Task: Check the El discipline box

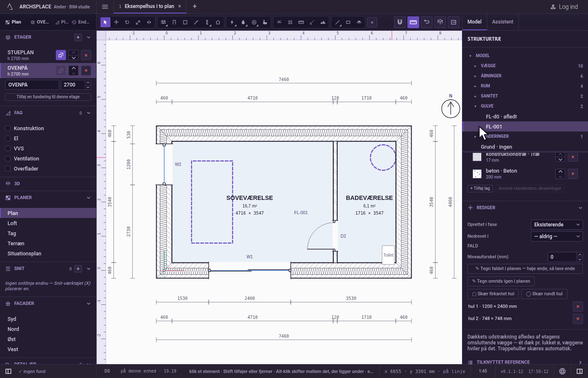Action: 8,139
